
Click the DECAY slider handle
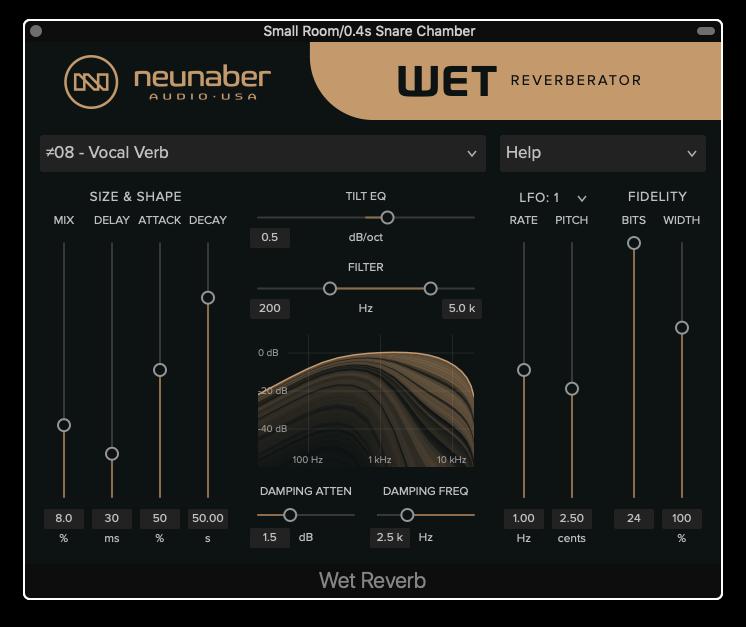point(208,297)
